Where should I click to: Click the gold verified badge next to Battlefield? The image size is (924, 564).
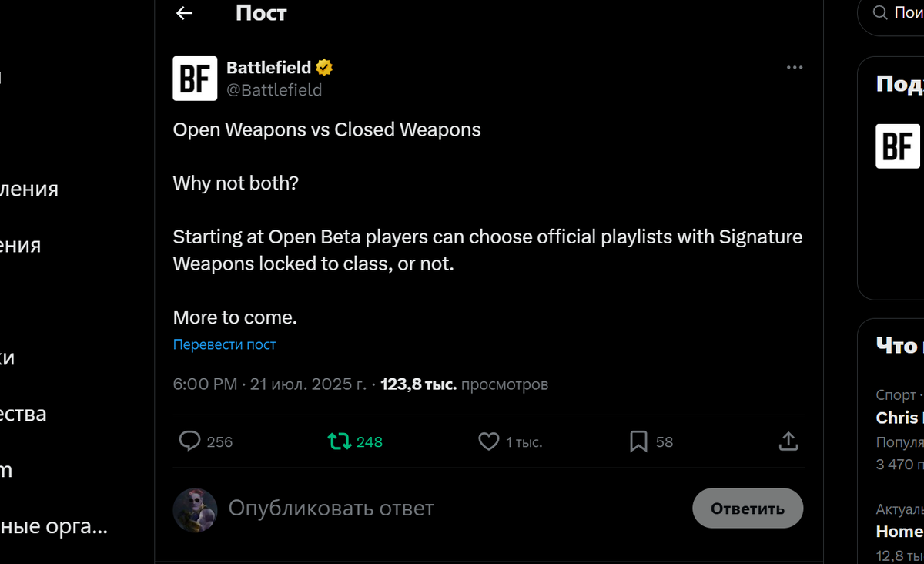pyautogui.click(x=324, y=67)
